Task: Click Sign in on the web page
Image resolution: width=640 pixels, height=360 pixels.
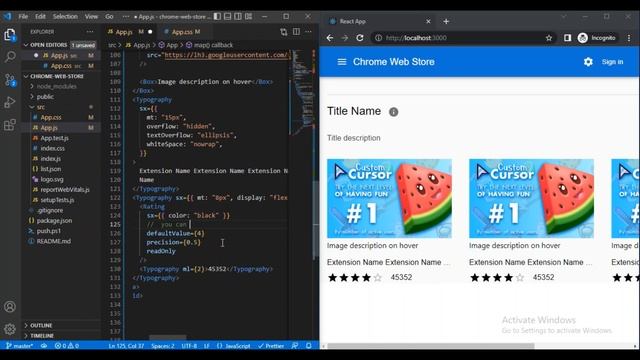Action: click(x=612, y=62)
